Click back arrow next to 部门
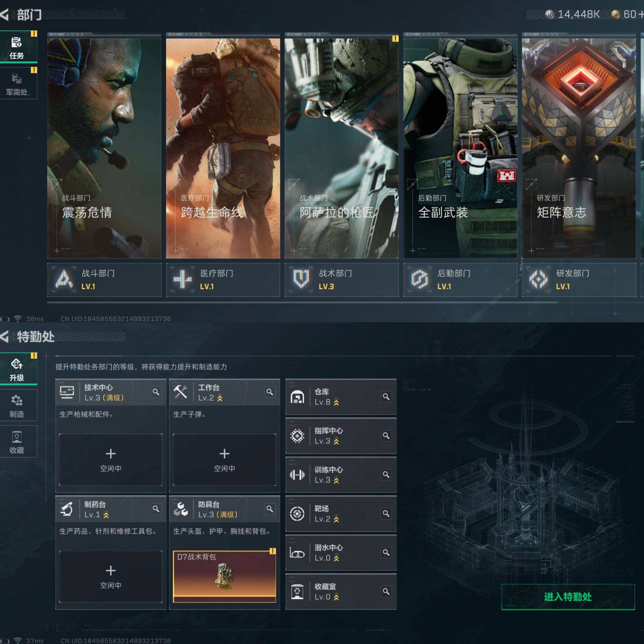Viewport: 644px width, 644px height. click(x=5, y=15)
